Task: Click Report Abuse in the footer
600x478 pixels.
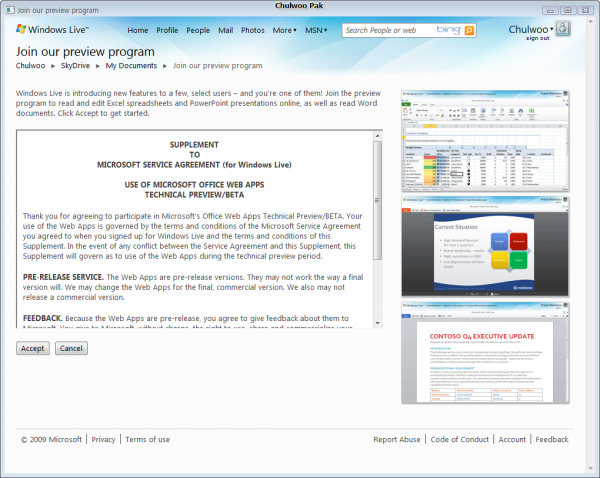Action: click(397, 439)
